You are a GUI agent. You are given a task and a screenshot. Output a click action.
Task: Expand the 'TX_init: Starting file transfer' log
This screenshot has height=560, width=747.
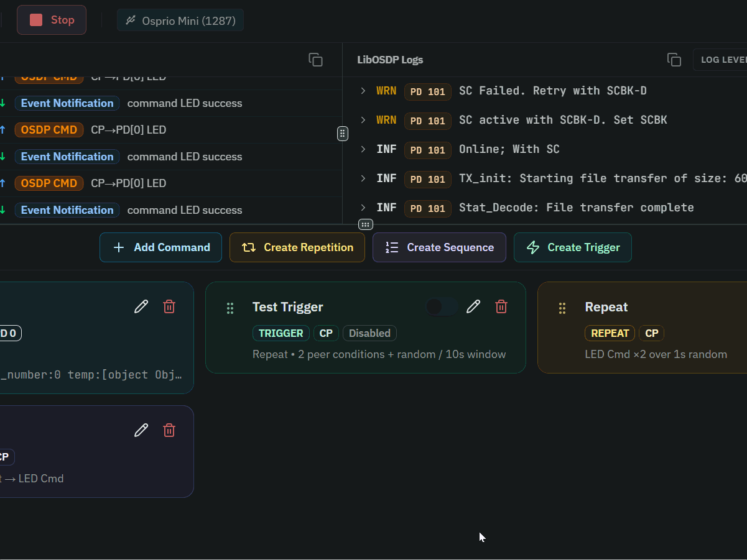(363, 178)
